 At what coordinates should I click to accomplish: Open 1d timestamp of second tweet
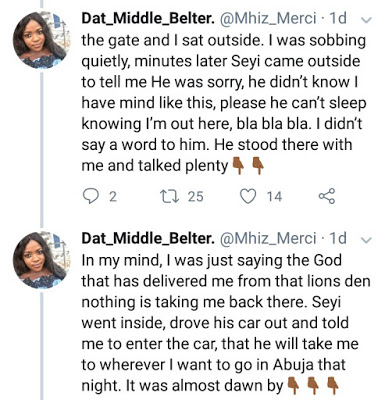(337, 238)
